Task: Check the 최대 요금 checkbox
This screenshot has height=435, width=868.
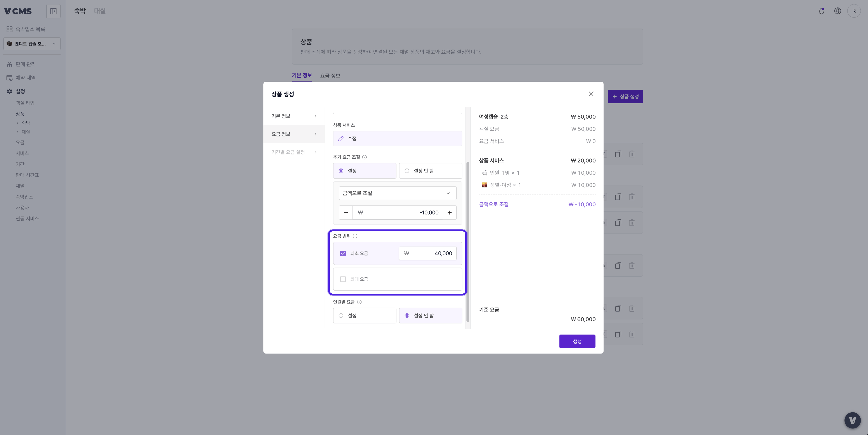Action: [343, 279]
